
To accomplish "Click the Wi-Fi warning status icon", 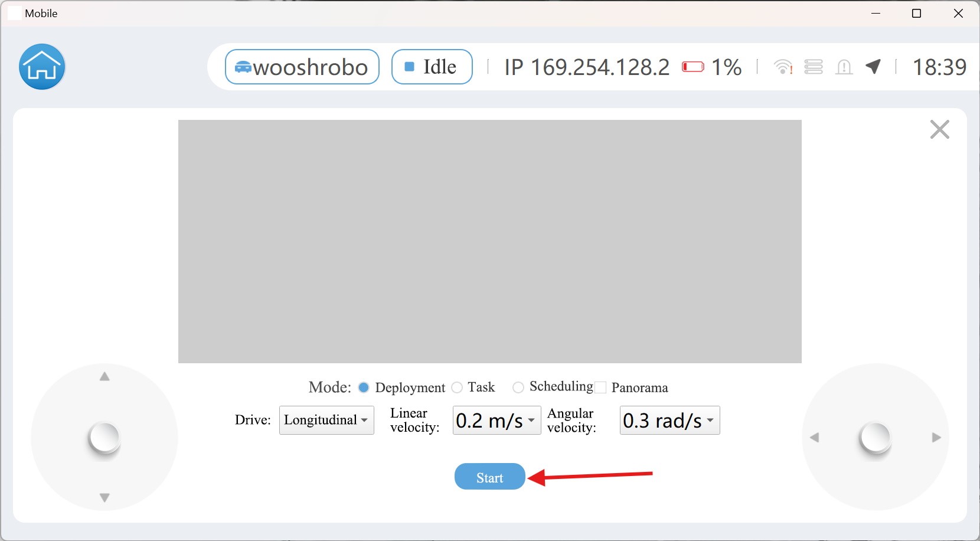I will (x=783, y=67).
